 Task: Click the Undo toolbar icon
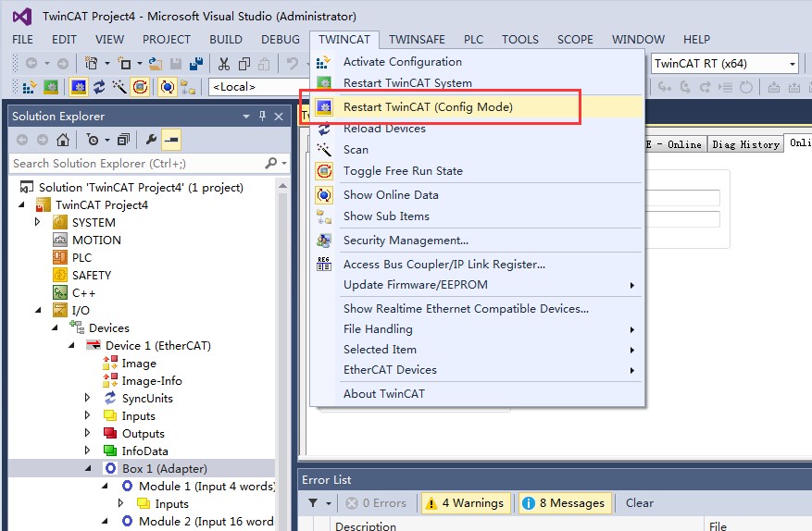click(x=292, y=64)
